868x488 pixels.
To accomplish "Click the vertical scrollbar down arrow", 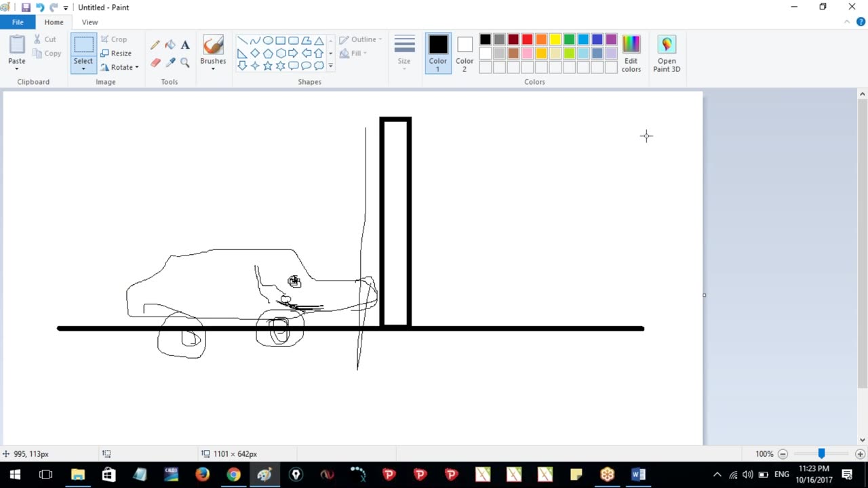I will [x=863, y=440].
